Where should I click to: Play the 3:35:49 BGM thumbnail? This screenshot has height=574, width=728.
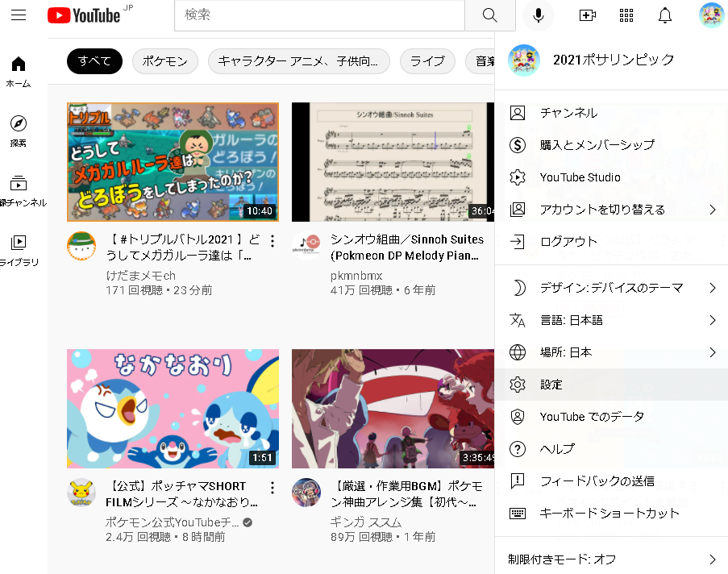click(393, 409)
